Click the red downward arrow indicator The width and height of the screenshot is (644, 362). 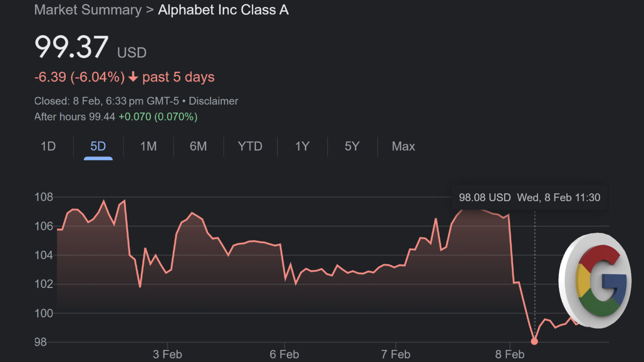click(x=133, y=77)
